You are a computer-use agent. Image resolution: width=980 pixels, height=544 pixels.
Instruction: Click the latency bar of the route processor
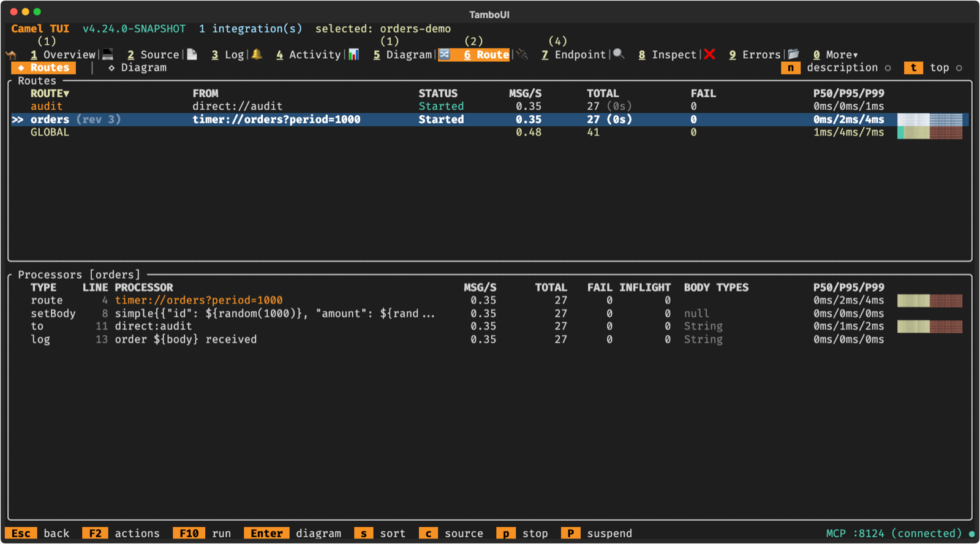(x=930, y=300)
